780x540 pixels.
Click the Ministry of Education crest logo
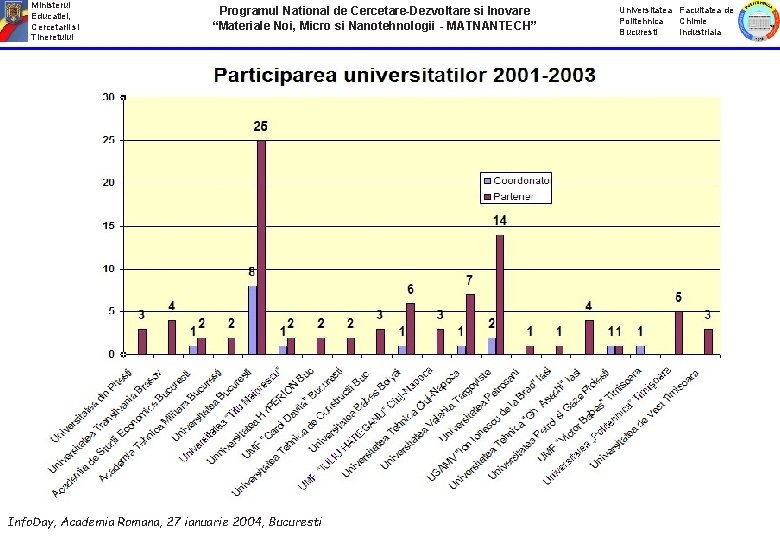click(x=14, y=20)
